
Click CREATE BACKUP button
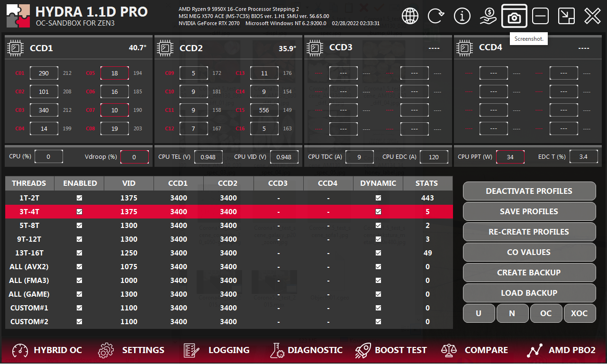click(529, 273)
